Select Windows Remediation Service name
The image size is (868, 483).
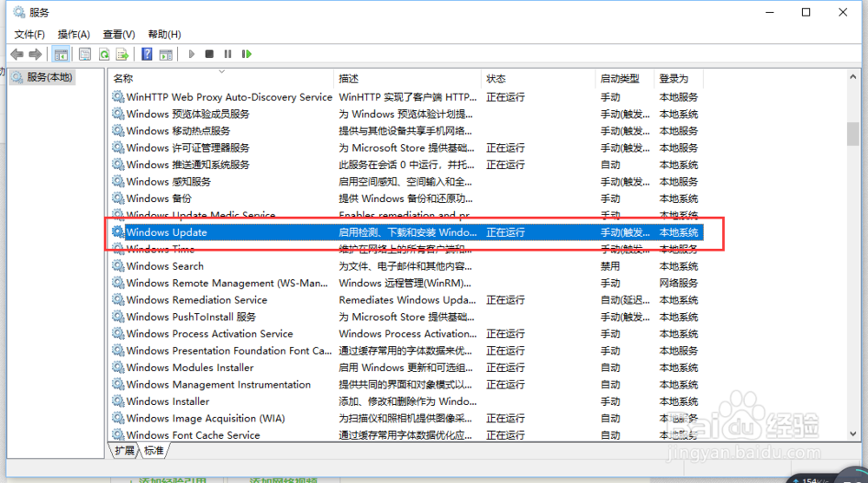tap(196, 300)
